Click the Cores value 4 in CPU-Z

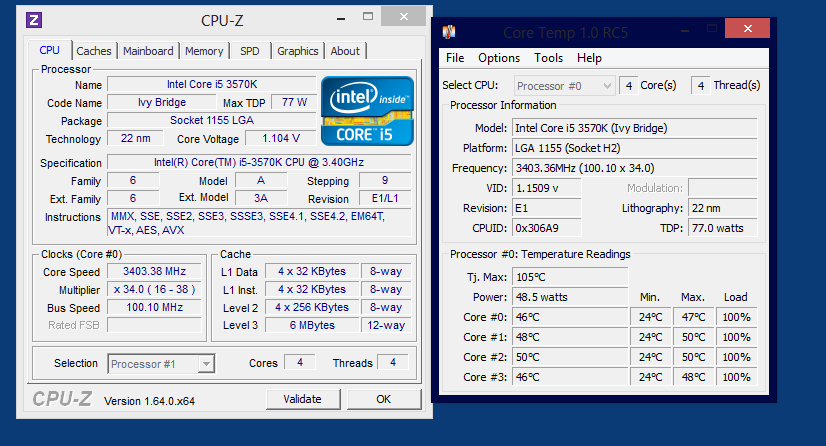300,362
